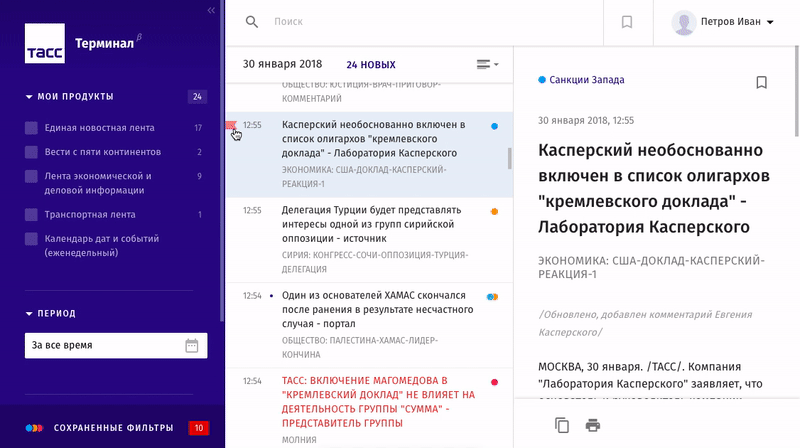Screen dimensions: 800x448
Task: Click the news list scrollbar thumb
Action: click(509, 158)
